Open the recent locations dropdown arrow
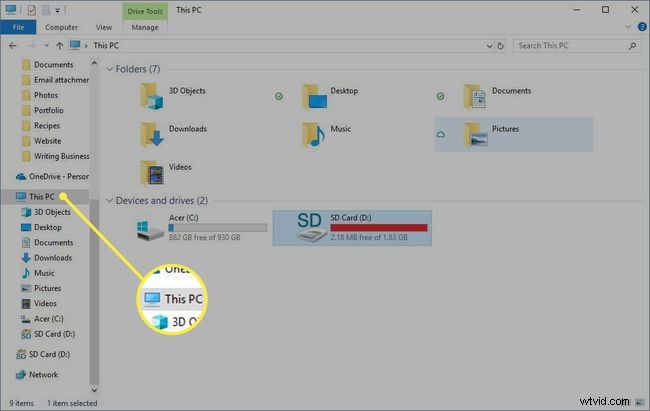The image size is (650, 411). click(x=46, y=46)
